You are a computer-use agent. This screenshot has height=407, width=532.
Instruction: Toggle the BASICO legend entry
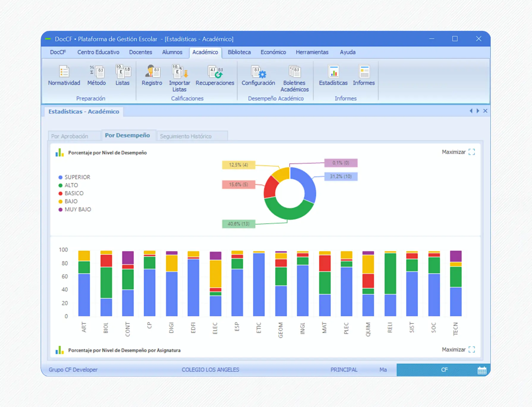[x=71, y=193]
